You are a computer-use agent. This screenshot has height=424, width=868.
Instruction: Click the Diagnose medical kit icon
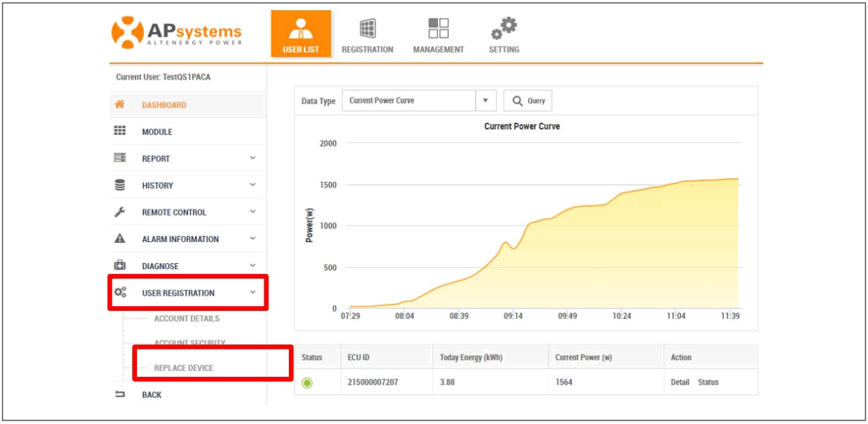click(120, 265)
